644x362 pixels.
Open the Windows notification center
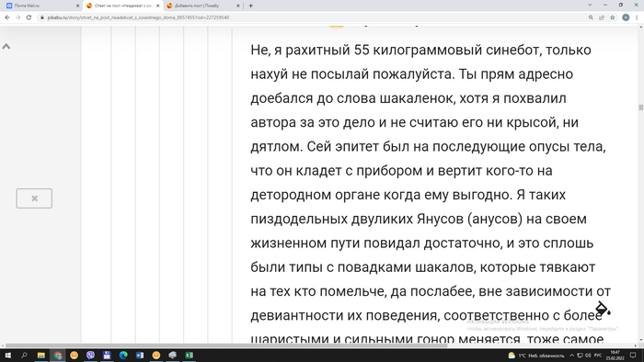click(633, 356)
